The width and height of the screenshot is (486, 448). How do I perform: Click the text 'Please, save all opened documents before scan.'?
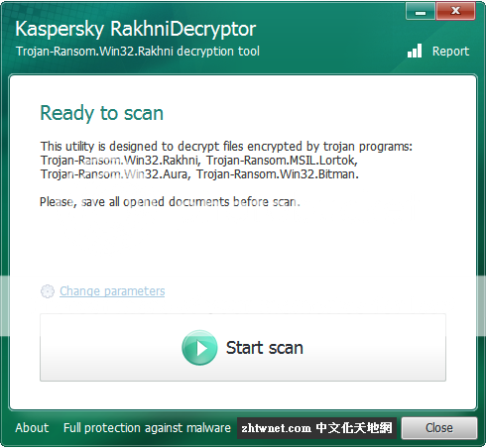pyautogui.click(x=170, y=201)
